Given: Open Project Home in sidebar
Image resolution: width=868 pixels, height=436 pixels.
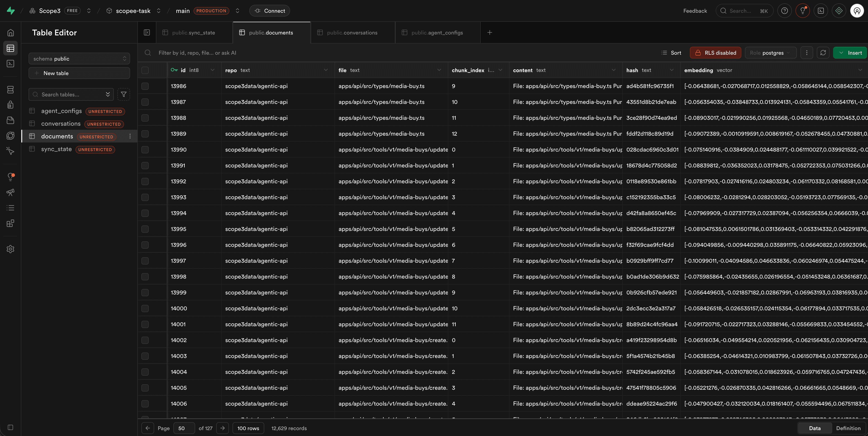Looking at the screenshot, I should [x=10, y=33].
